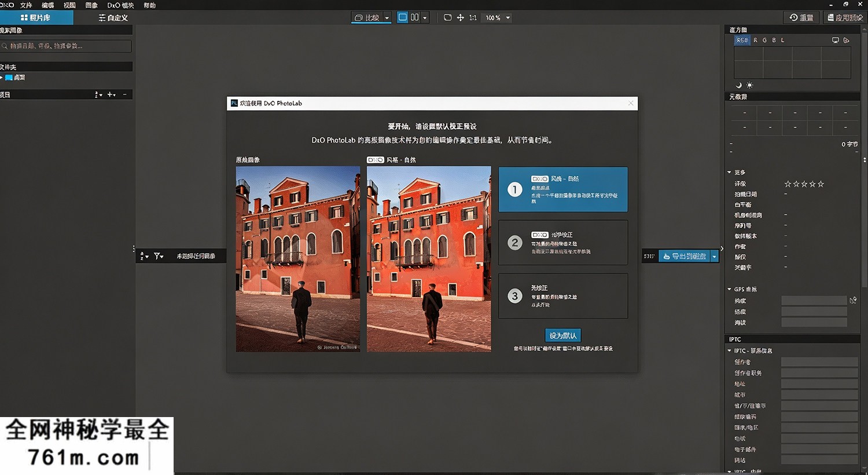Select side-by-side split view icon
Viewport: 868px width, 475px height.
click(x=415, y=17)
